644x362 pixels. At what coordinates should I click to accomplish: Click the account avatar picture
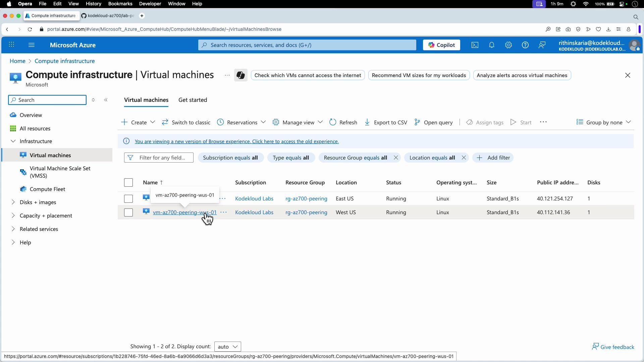coord(634,45)
